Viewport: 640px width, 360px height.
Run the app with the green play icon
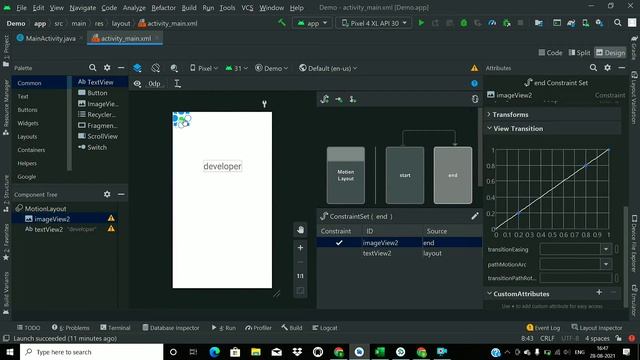421,23
